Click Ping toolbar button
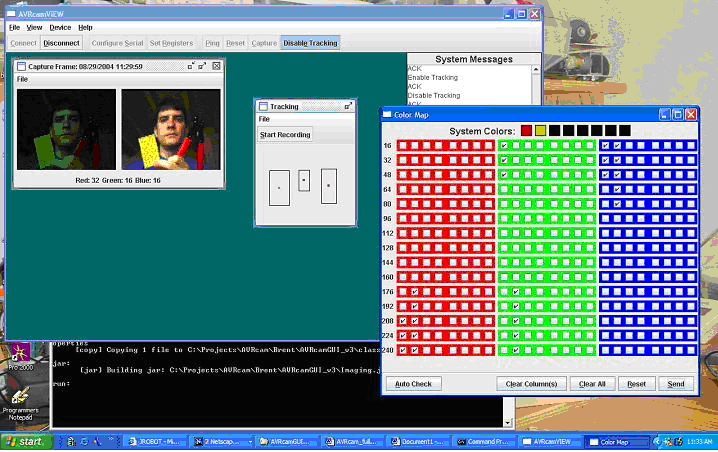This screenshot has height=452, width=718. pyautogui.click(x=212, y=43)
